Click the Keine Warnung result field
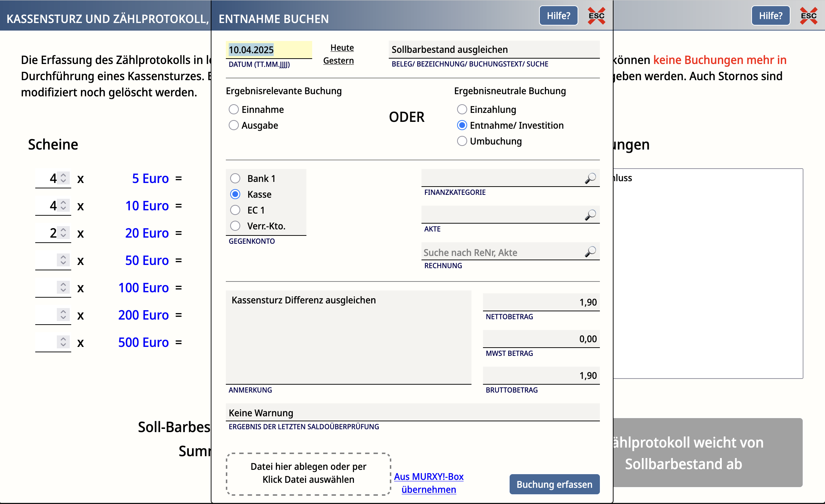Image resolution: width=825 pixels, height=504 pixels. point(413,412)
